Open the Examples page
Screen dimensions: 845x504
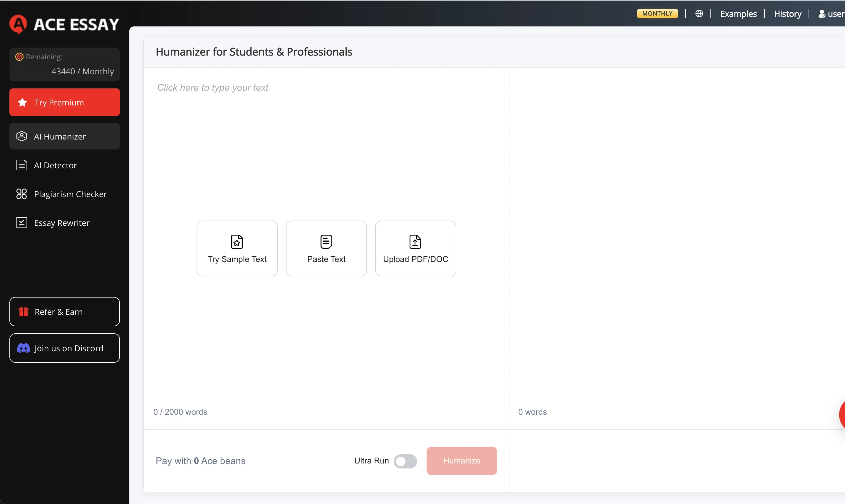click(738, 14)
